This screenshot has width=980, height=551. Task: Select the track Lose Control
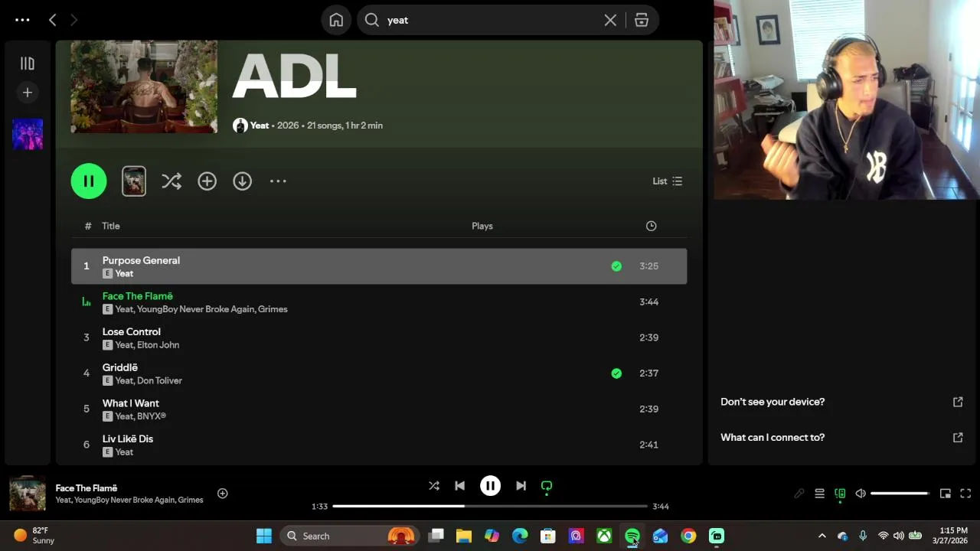(379, 337)
